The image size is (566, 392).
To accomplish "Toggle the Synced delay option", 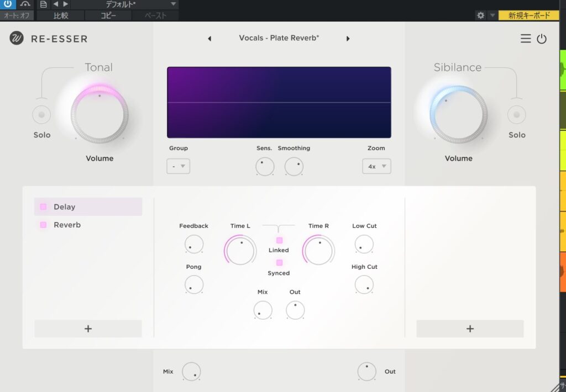I will pos(279,263).
